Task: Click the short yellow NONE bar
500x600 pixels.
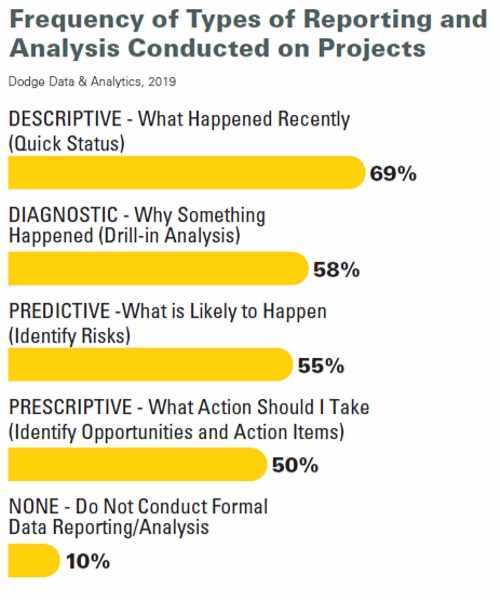Action: [34, 560]
